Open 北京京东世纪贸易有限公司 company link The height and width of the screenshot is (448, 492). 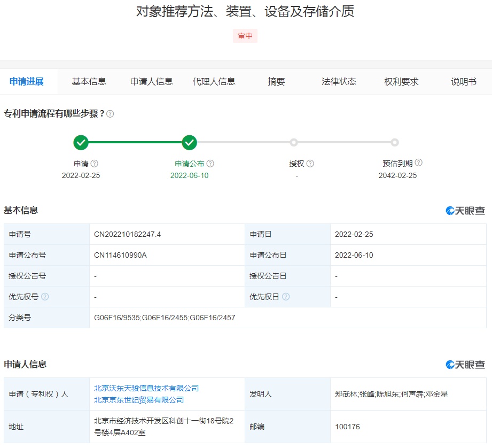pyautogui.click(x=139, y=400)
